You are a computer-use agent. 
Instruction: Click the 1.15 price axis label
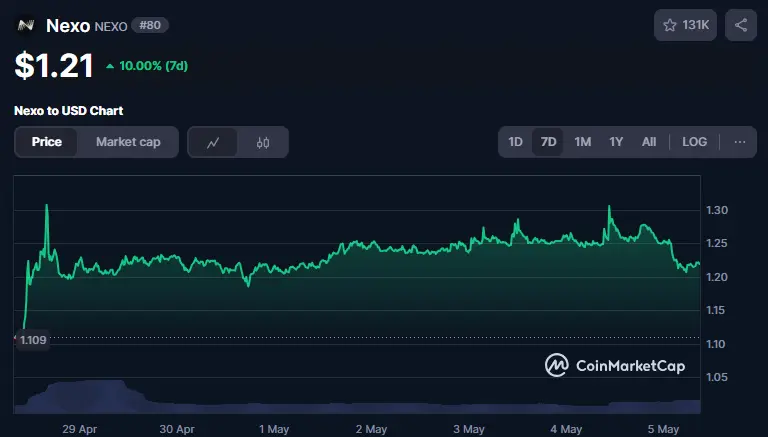[716, 310]
